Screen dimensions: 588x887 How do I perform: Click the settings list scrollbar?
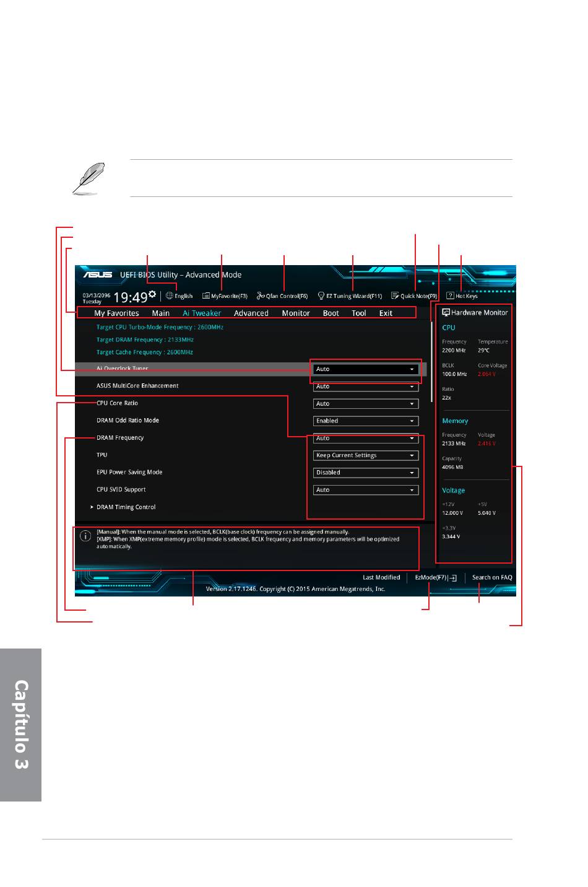point(432,361)
